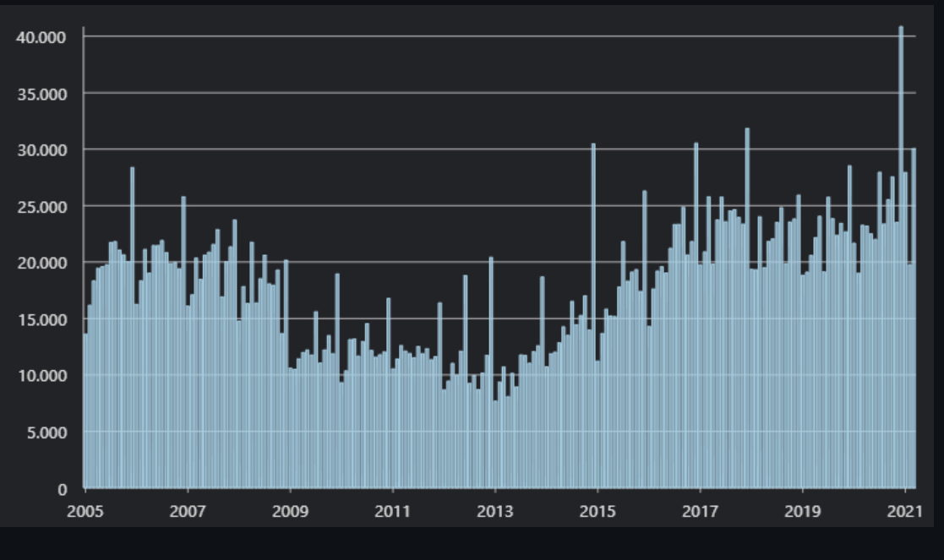Click the 2009 x-axis label

point(290,511)
